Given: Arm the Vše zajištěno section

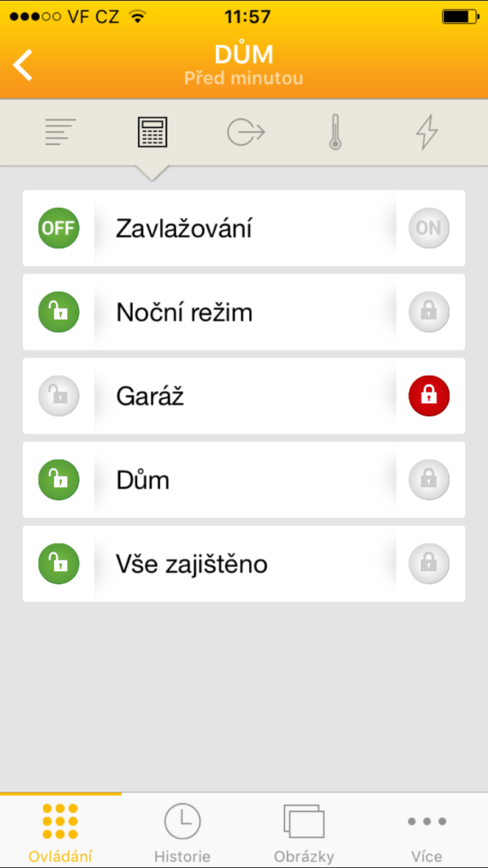Looking at the screenshot, I should pyautogui.click(x=429, y=564).
